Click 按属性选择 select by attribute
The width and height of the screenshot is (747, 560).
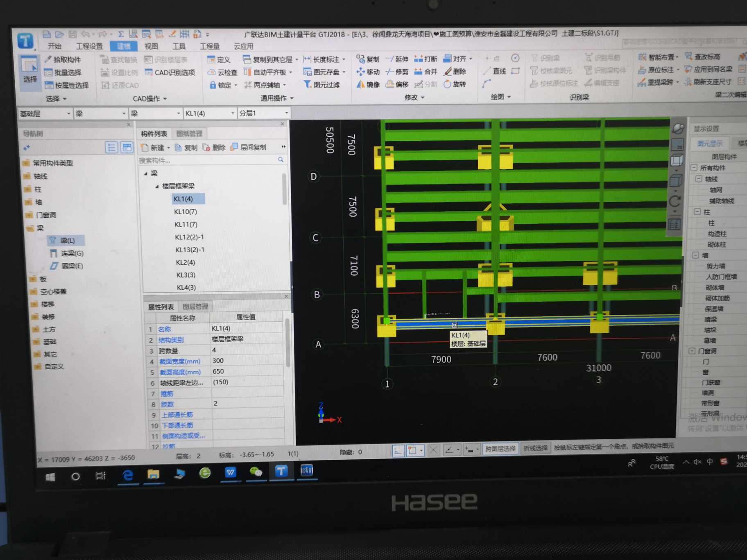[x=66, y=85]
